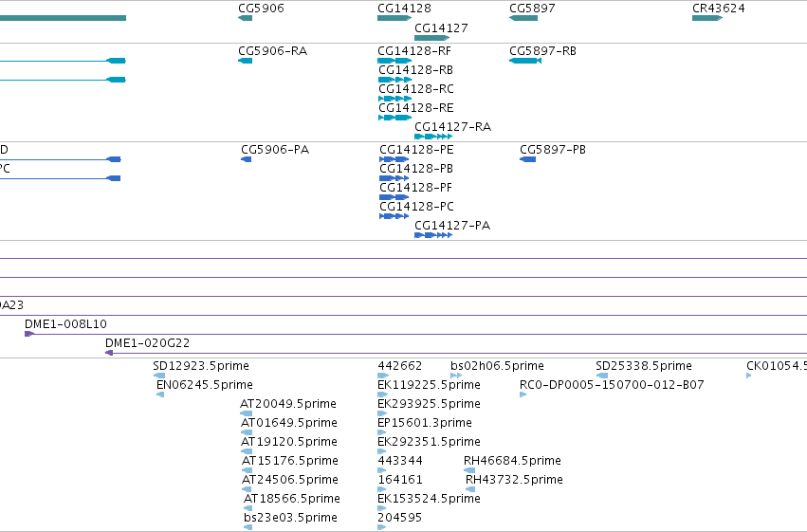Select the RH46684.5prime label
The image size is (807, 532).
(513, 461)
